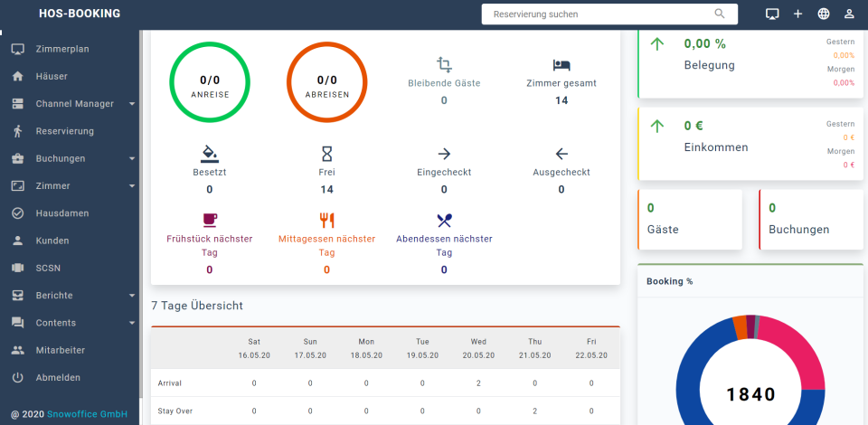The width and height of the screenshot is (868, 425).
Task: Click the orange Abreisen 0/0 circle
Action: pyautogui.click(x=326, y=82)
